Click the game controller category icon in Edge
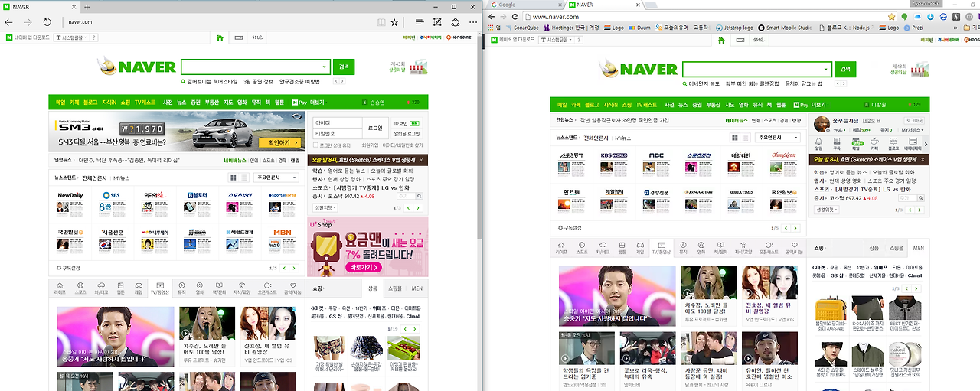980x391 pixels. (x=139, y=285)
